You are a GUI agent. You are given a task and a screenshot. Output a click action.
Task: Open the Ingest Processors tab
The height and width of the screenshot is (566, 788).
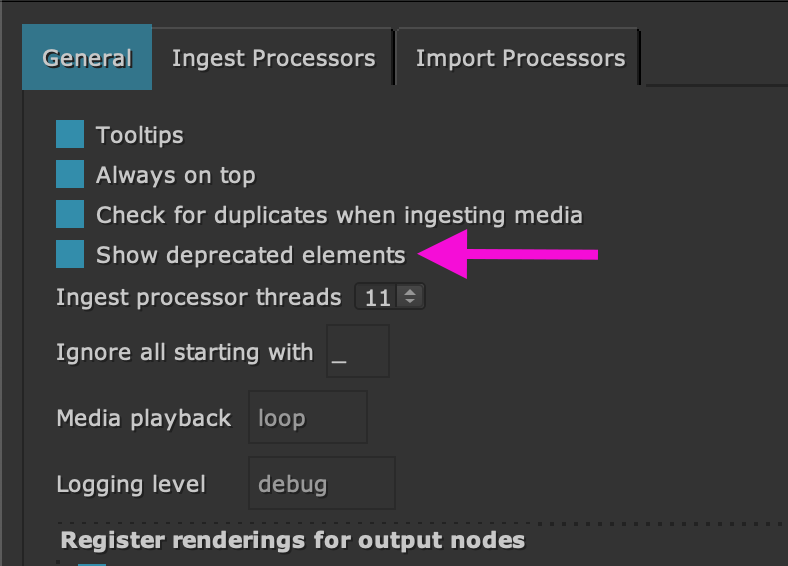(273, 58)
